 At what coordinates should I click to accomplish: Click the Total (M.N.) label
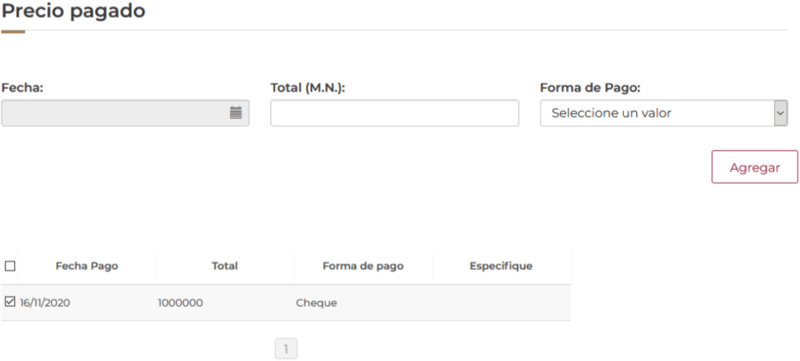[x=308, y=88]
